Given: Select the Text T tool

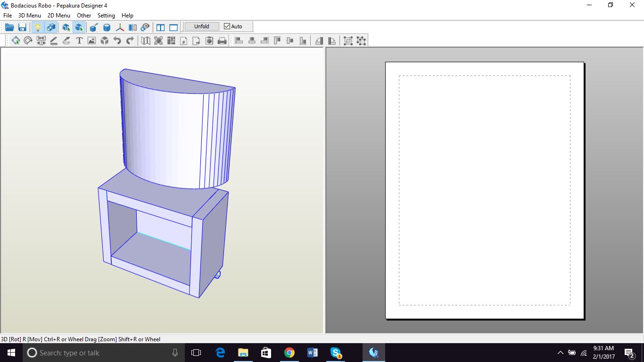Looking at the screenshot, I should 79,41.
